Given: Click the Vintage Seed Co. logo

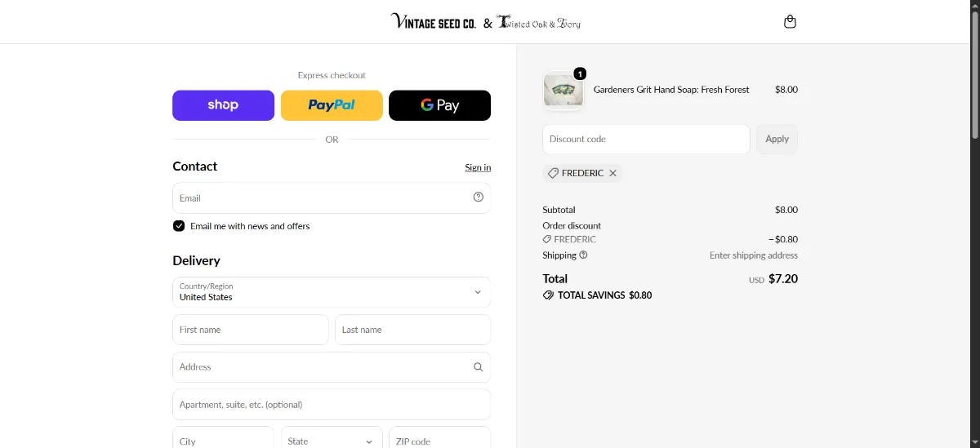Looking at the screenshot, I should 434,22.
